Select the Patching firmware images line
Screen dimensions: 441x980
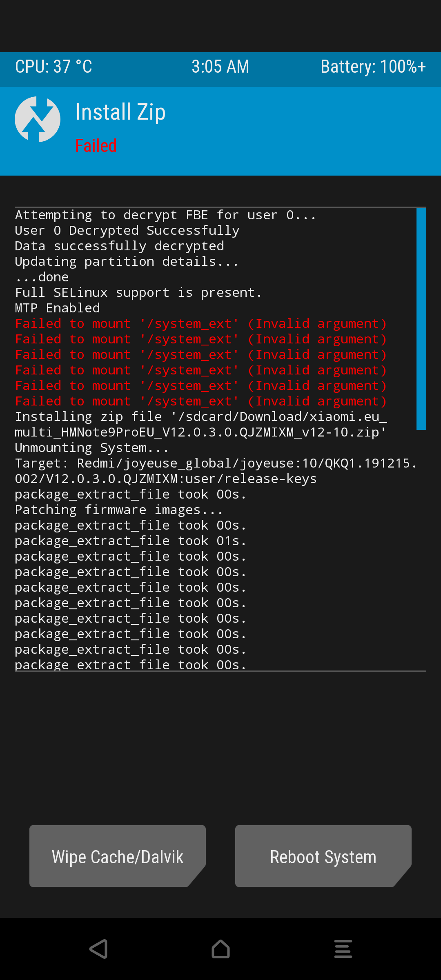point(119,510)
